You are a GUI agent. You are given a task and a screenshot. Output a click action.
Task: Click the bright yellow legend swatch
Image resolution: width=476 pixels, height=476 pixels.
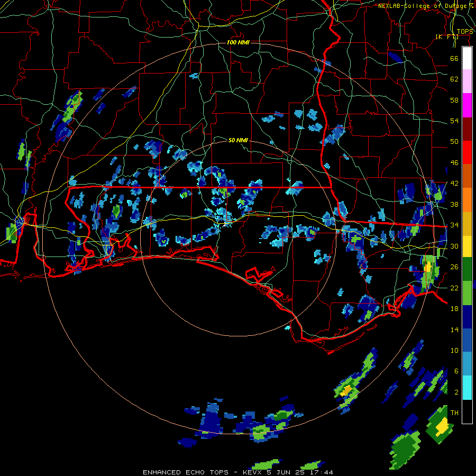467,246
